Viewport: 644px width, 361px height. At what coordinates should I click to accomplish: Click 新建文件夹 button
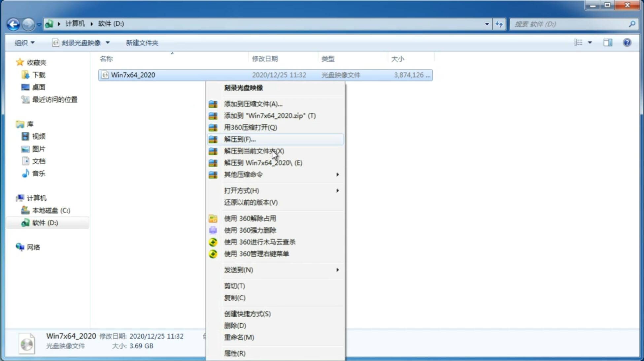(x=142, y=43)
